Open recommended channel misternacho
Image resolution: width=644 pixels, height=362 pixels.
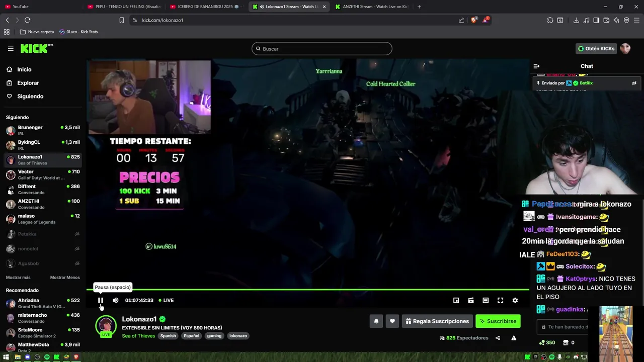click(43, 318)
